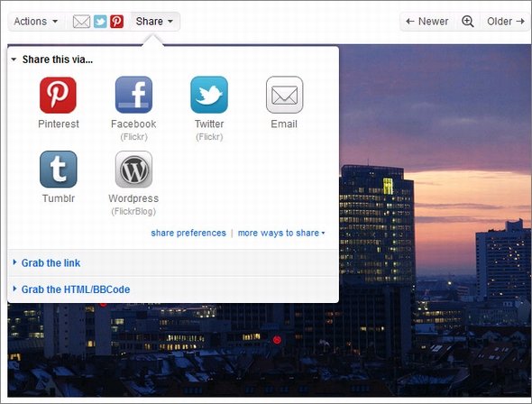532x404 pixels.
Task: Open the Actions dropdown menu
Action: click(35, 22)
